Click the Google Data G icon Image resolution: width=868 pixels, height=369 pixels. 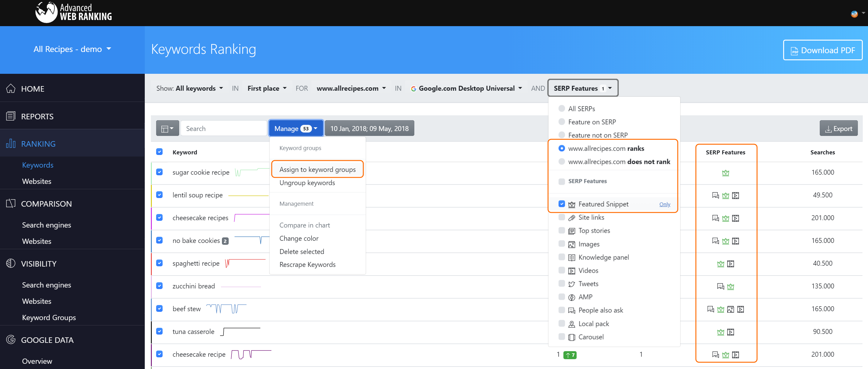click(11, 340)
